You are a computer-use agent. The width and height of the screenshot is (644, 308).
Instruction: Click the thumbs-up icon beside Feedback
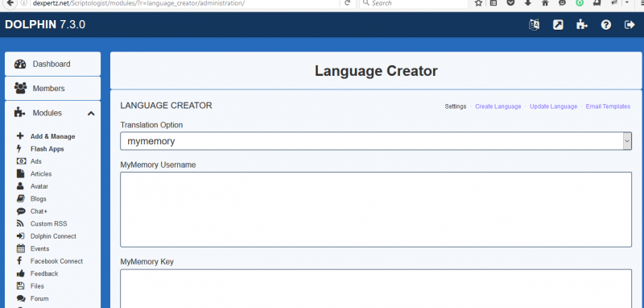tap(21, 273)
